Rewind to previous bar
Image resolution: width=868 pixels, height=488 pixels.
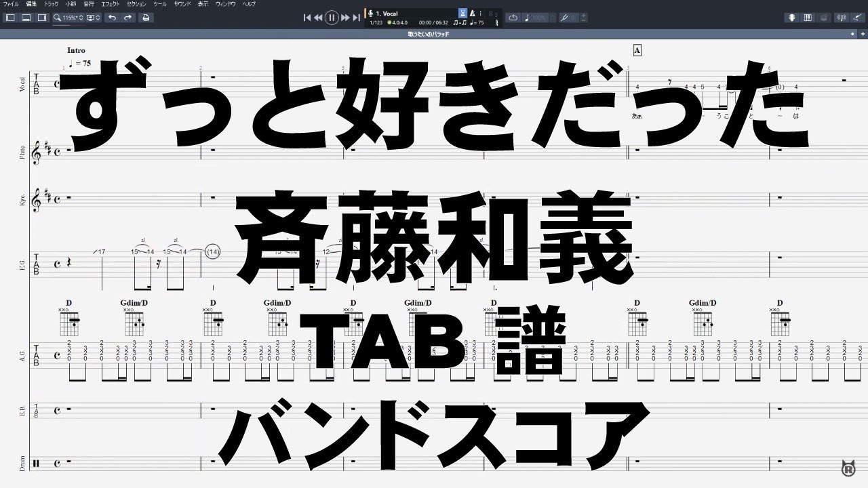318,18
